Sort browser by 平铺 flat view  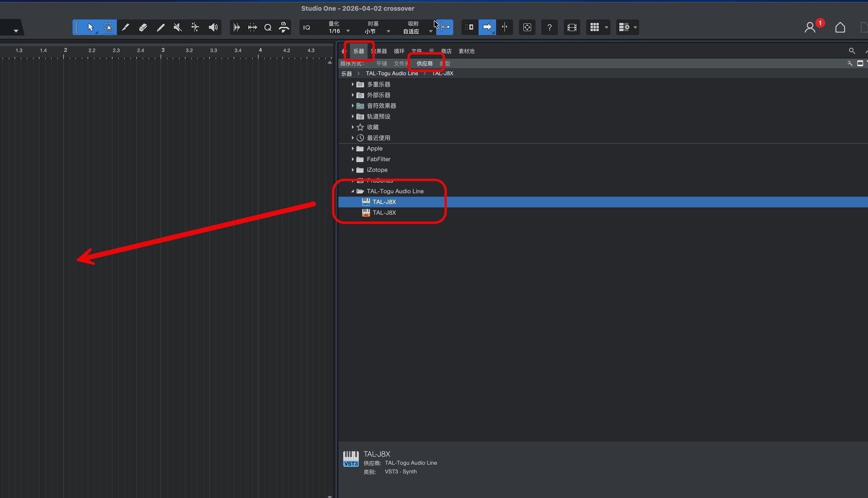click(x=382, y=64)
